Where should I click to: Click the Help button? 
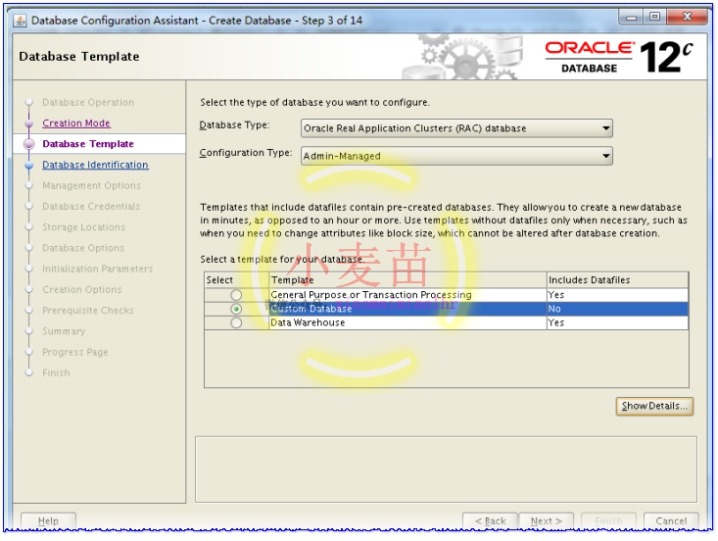[48, 521]
